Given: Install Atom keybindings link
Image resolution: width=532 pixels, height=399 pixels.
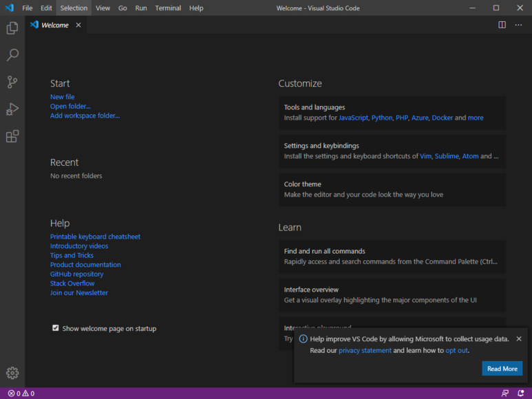Looking at the screenshot, I should click(470, 156).
